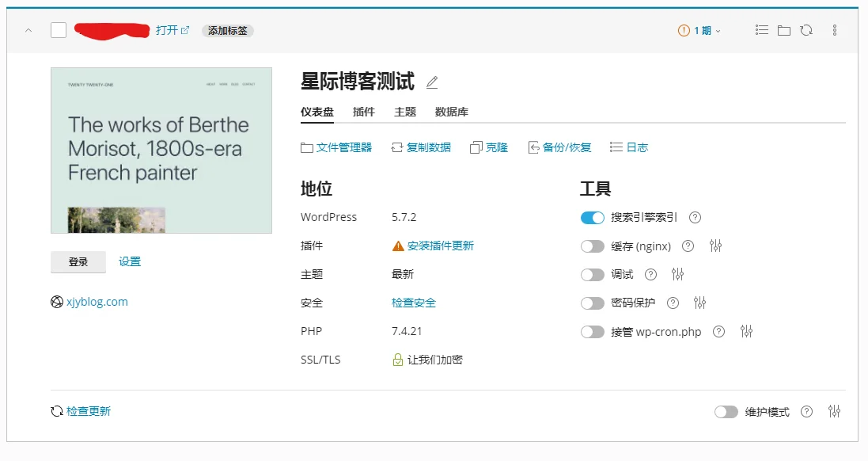Click the website preview thumbnail
Viewport: 868px width, 461px height.
pos(161,150)
